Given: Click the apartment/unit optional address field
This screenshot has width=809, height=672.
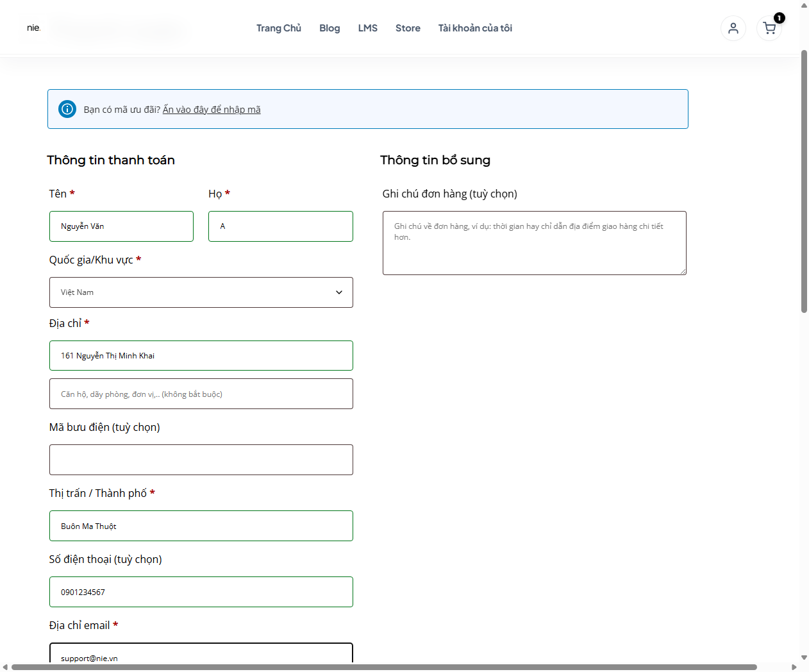Looking at the screenshot, I should pyautogui.click(x=201, y=394).
